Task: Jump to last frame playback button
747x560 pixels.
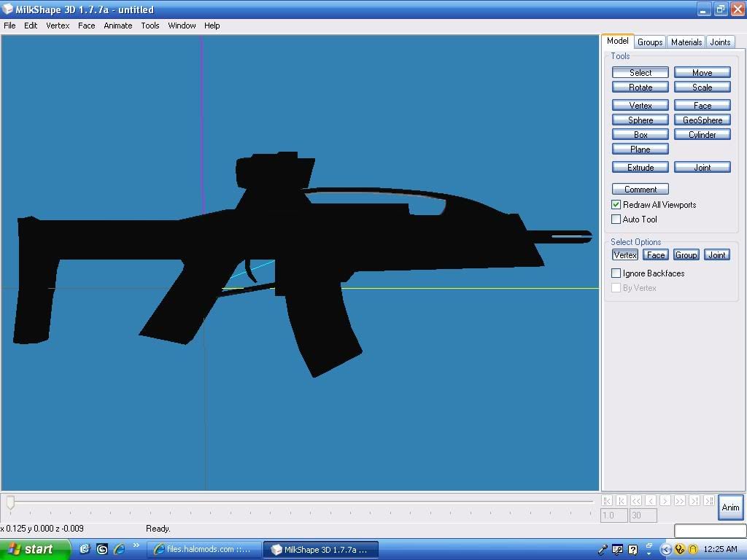Action: click(x=709, y=500)
